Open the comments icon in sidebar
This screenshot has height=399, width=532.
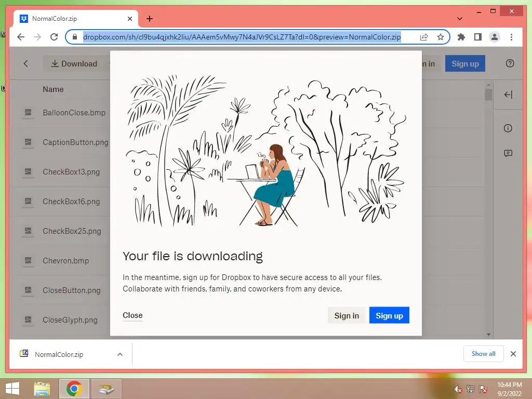[x=508, y=153]
